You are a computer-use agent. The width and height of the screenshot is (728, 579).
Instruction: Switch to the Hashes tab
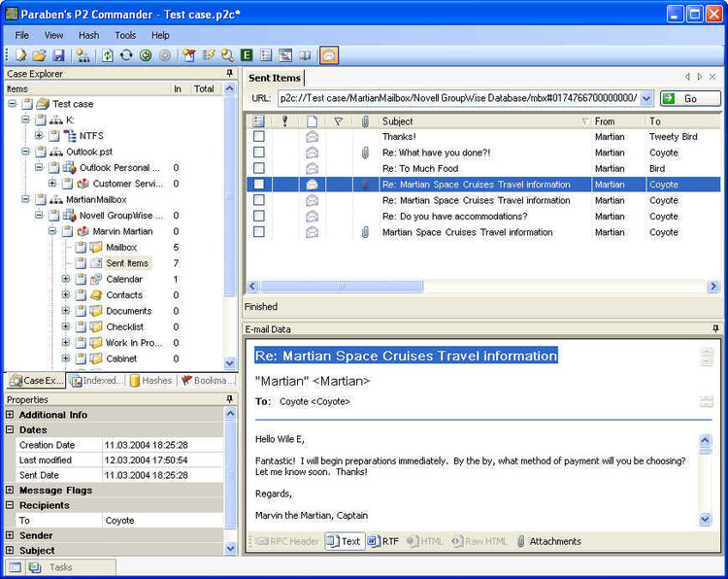coord(151,381)
